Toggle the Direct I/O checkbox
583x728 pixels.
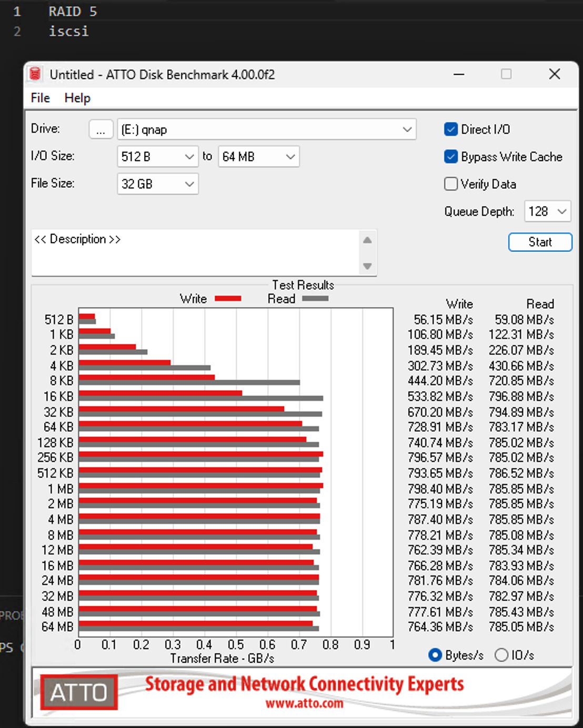(451, 129)
